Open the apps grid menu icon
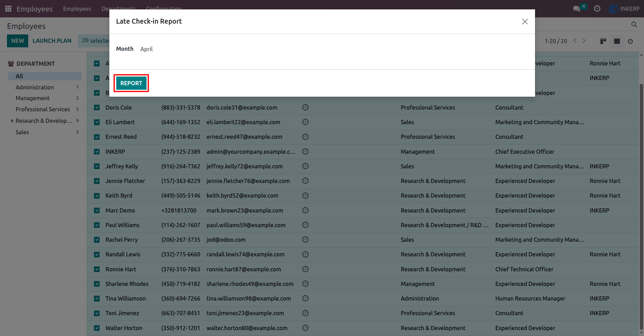Viewport: 644px width, 336px height. 8,9
